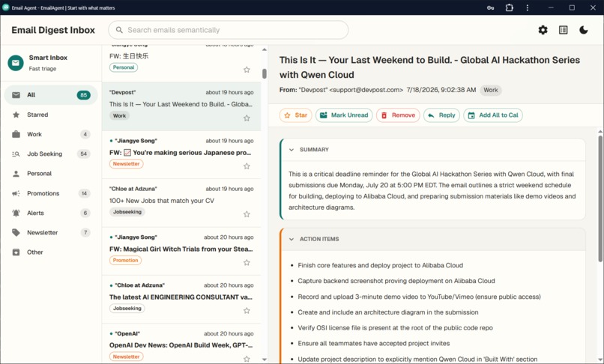Click the search magnifier icon
This screenshot has height=364, width=604.
[x=119, y=30]
